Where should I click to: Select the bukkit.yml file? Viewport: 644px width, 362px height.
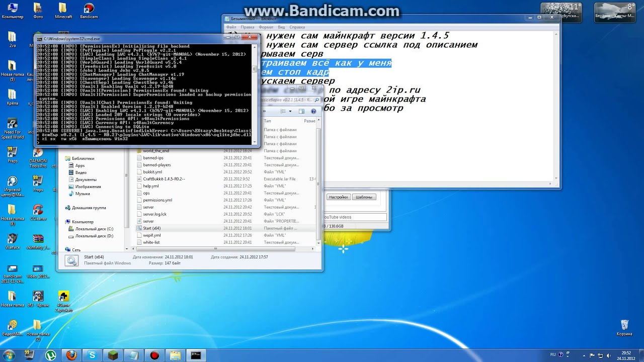[x=225, y=172]
